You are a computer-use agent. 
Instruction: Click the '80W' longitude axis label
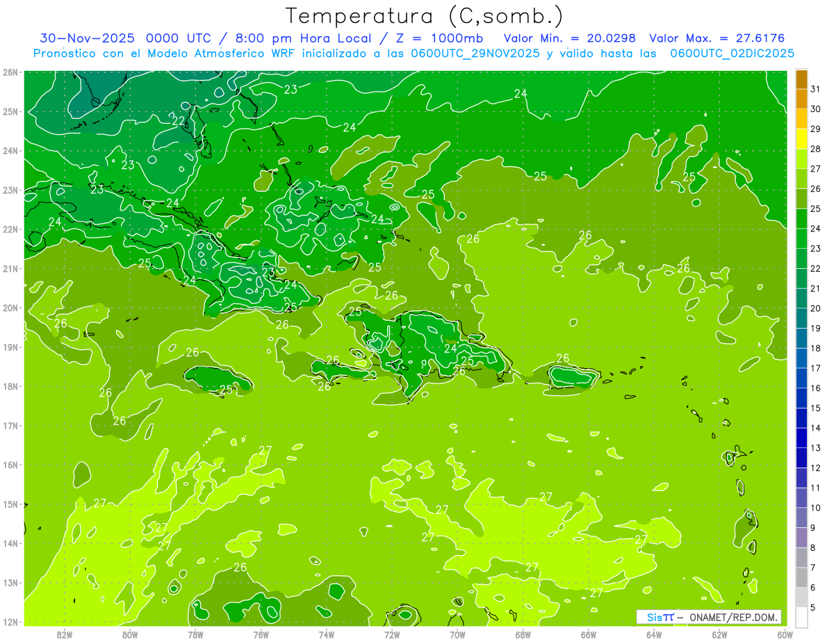tap(130, 634)
